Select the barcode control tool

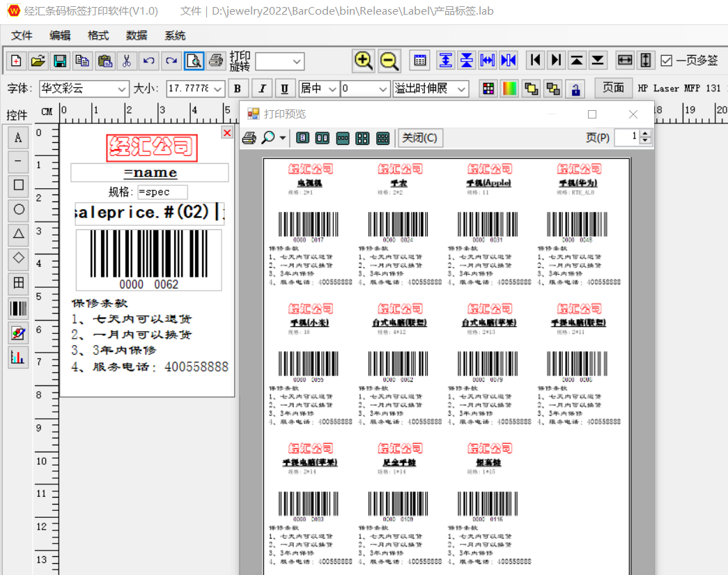click(x=18, y=308)
